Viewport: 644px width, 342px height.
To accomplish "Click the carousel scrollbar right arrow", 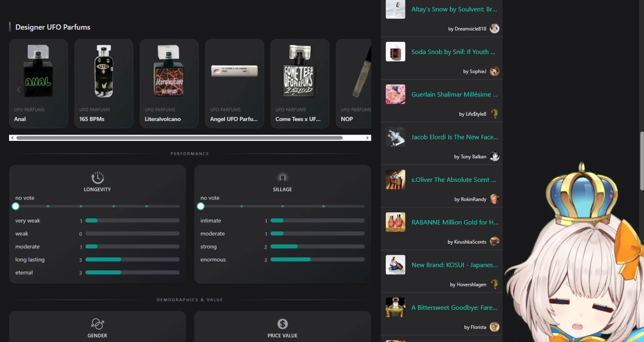I will pos(368,138).
